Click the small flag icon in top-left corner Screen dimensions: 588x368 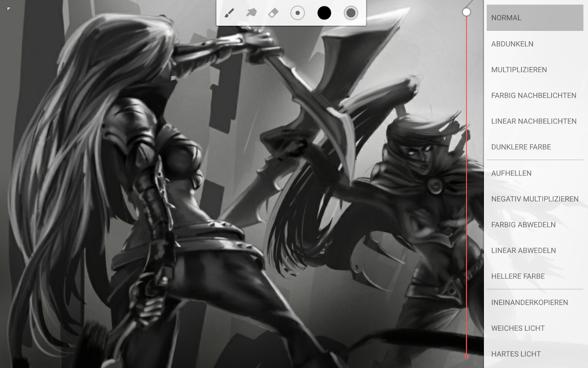click(8, 8)
